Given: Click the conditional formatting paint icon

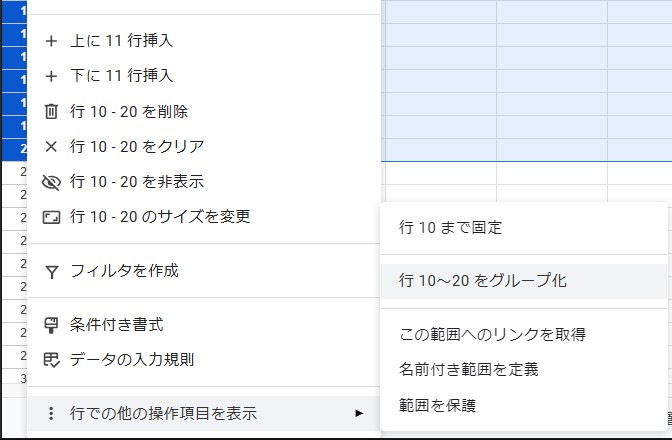Looking at the screenshot, I should [52, 325].
